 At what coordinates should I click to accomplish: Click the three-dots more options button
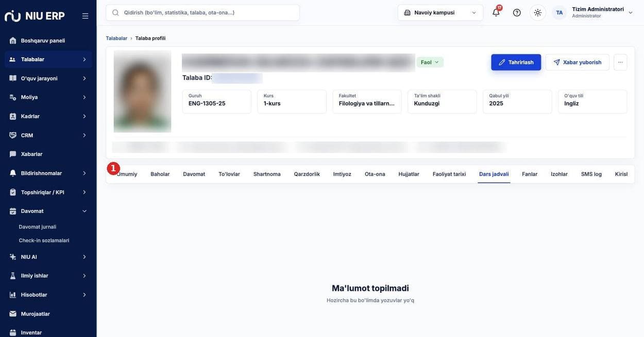tap(620, 62)
